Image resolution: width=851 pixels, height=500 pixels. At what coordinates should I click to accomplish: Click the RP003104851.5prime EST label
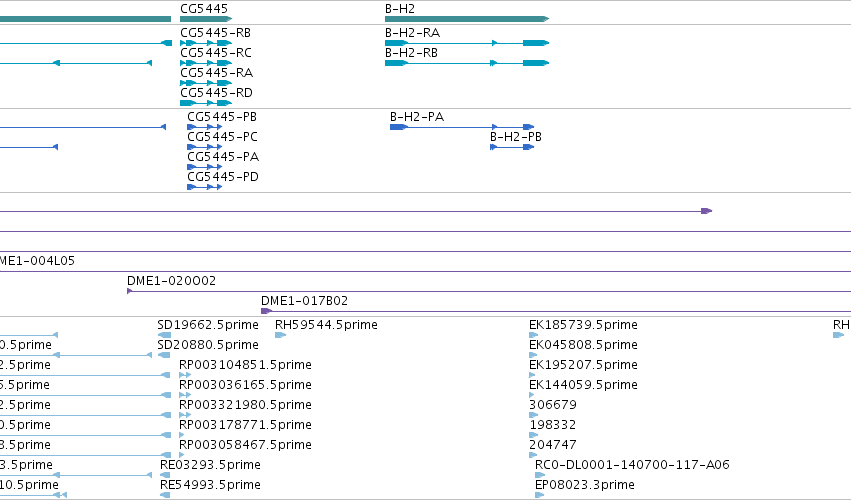coord(245,365)
